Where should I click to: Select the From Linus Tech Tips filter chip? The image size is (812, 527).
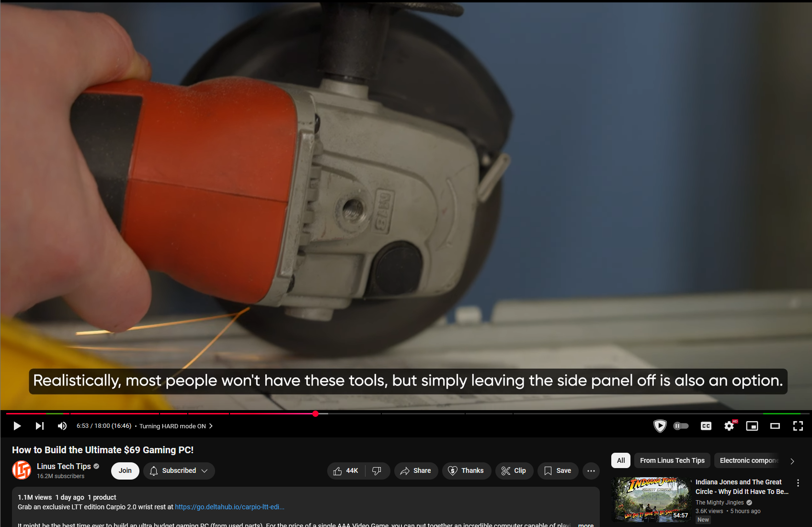point(672,460)
